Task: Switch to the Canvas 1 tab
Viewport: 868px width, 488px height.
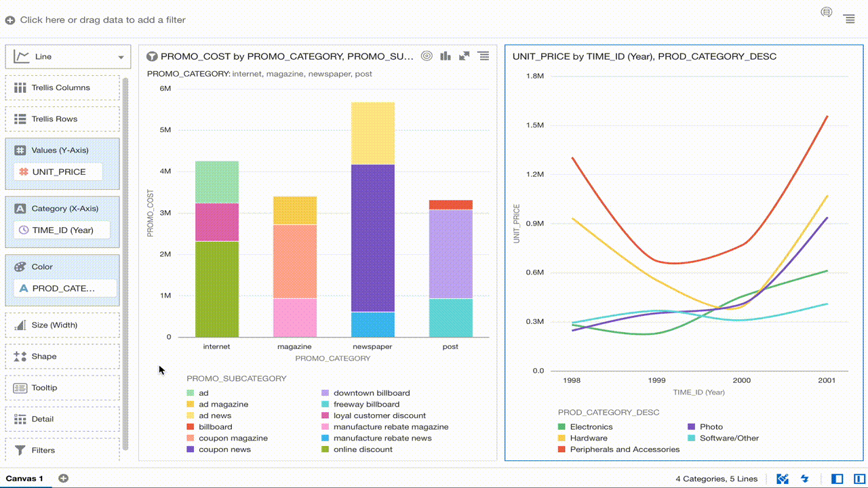Action: pyautogui.click(x=24, y=479)
